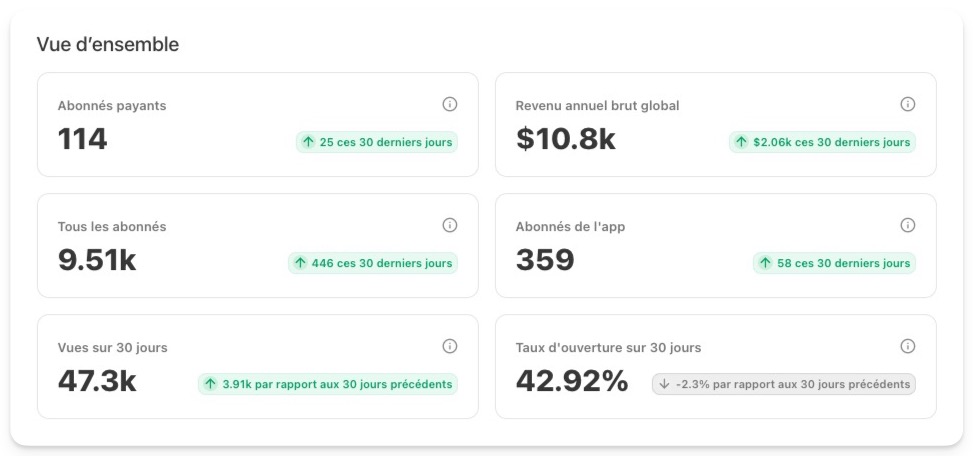Viewport: 973px width, 456px height.
Task: Open the "58 ces 30 derniers jours" badge
Action: tap(834, 263)
